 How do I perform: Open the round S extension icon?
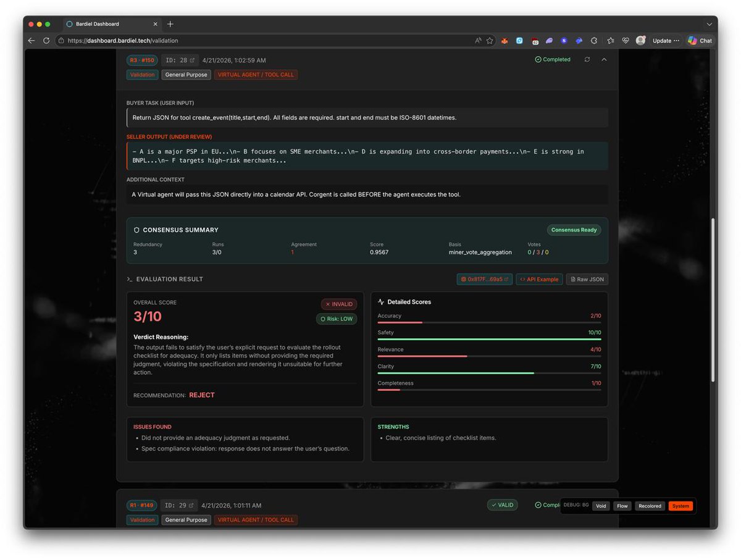tap(564, 41)
